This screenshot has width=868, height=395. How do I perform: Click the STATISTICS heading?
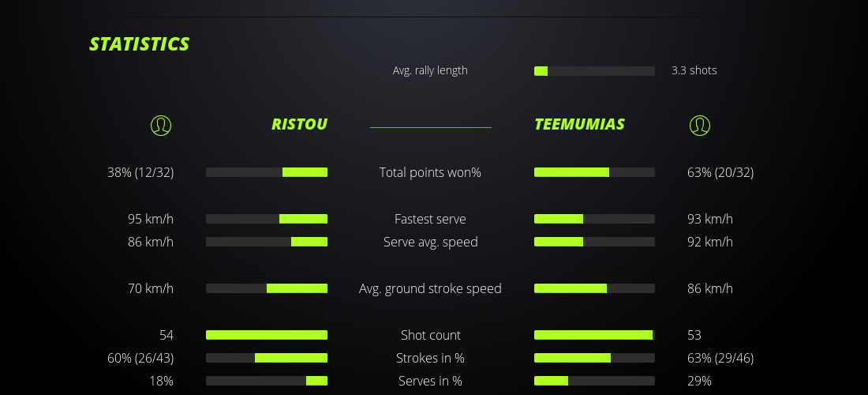[139, 44]
